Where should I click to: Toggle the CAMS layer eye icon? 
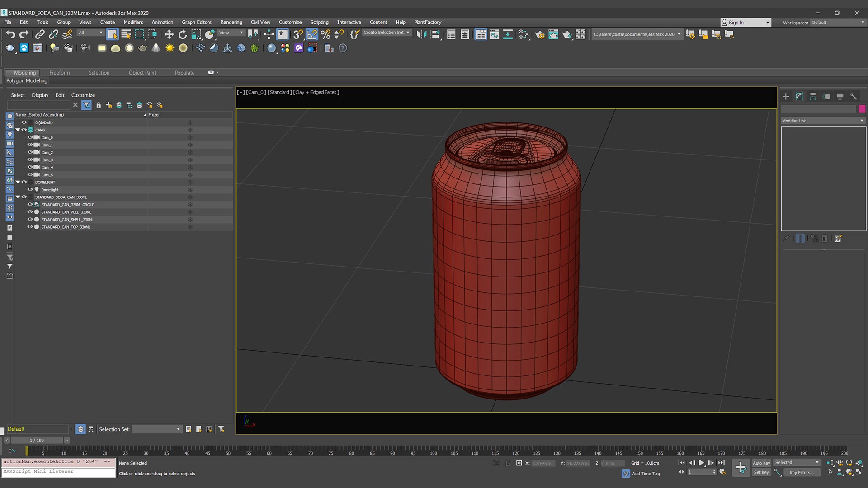(x=24, y=130)
